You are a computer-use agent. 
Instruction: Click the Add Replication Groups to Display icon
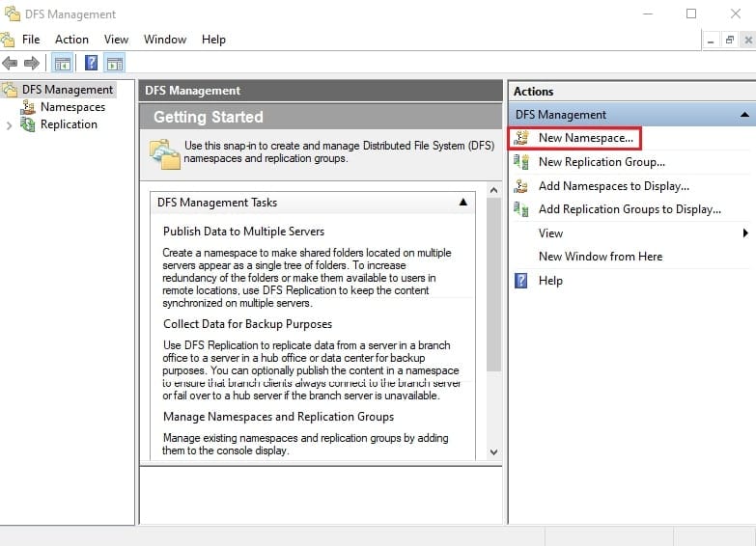coord(521,209)
